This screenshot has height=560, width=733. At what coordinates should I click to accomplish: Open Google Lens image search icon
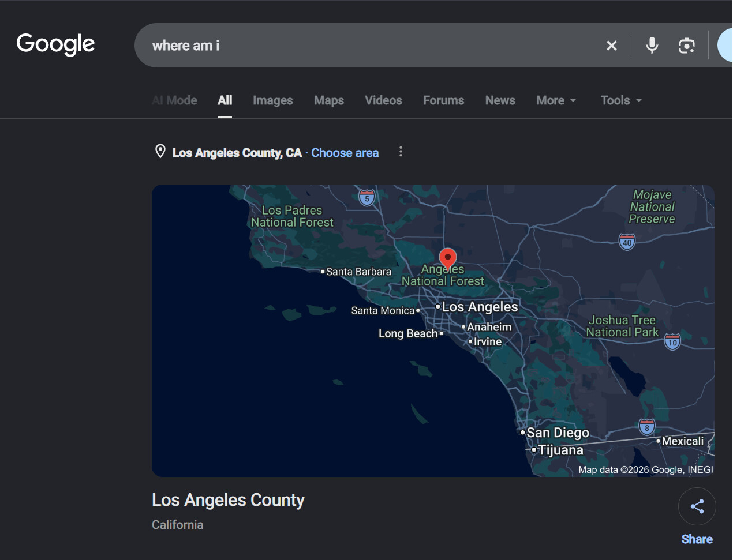point(686,46)
